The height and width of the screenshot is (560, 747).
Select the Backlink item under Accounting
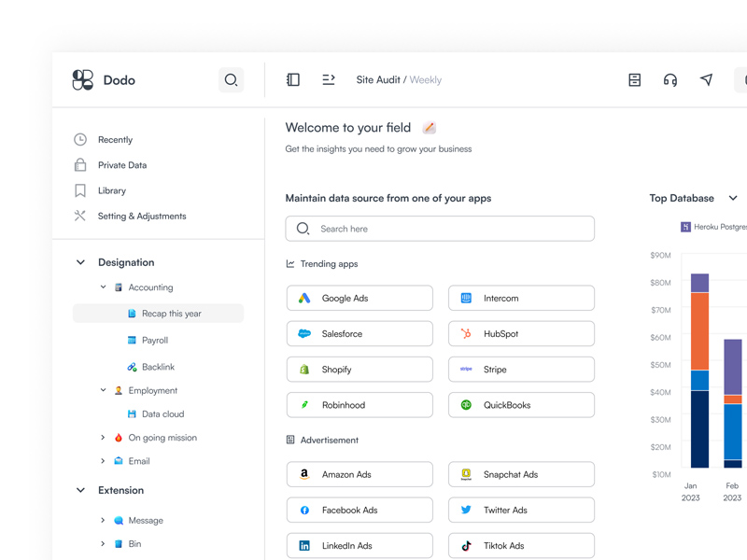pyautogui.click(x=158, y=367)
